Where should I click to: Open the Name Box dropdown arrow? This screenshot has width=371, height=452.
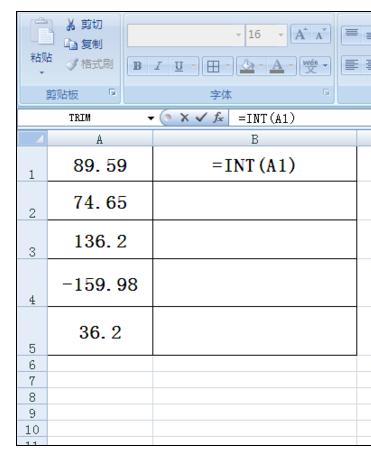[151, 118]
